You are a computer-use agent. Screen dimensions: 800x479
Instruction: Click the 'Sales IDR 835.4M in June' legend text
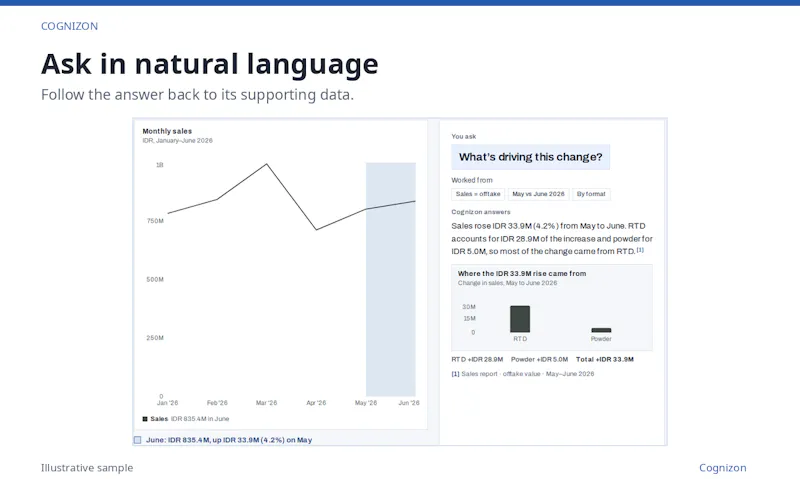189,419
